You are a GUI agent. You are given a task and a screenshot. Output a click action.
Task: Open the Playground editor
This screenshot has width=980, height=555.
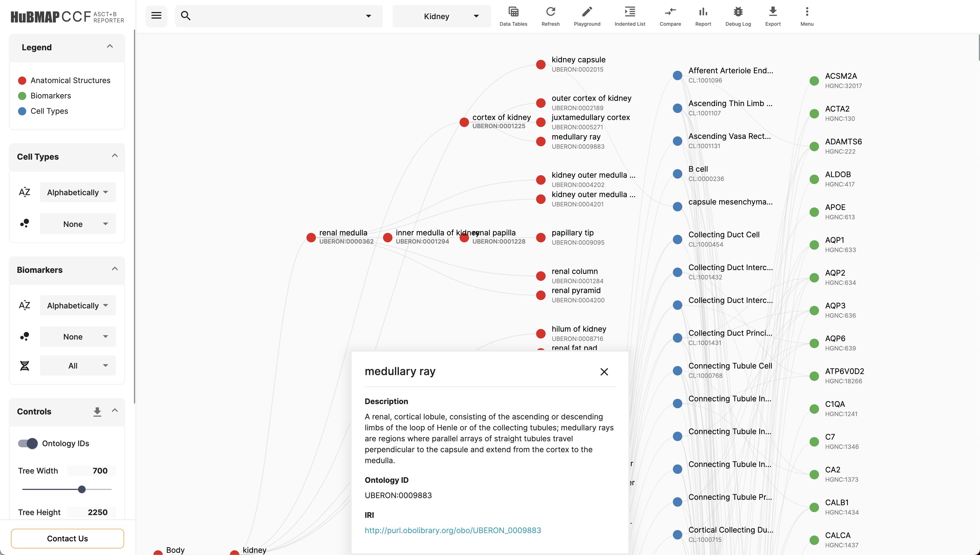pos(587,16)
